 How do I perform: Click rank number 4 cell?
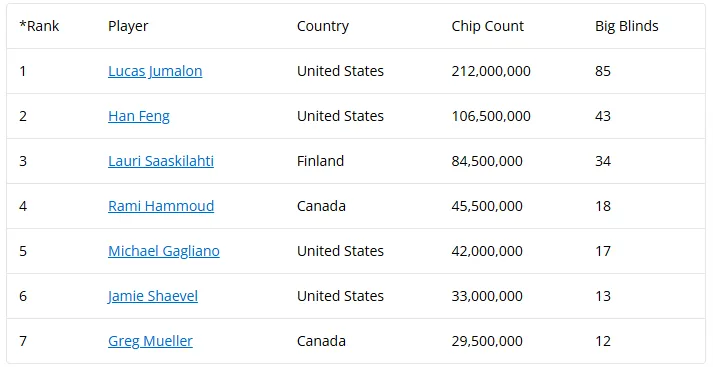click(23, 206)
